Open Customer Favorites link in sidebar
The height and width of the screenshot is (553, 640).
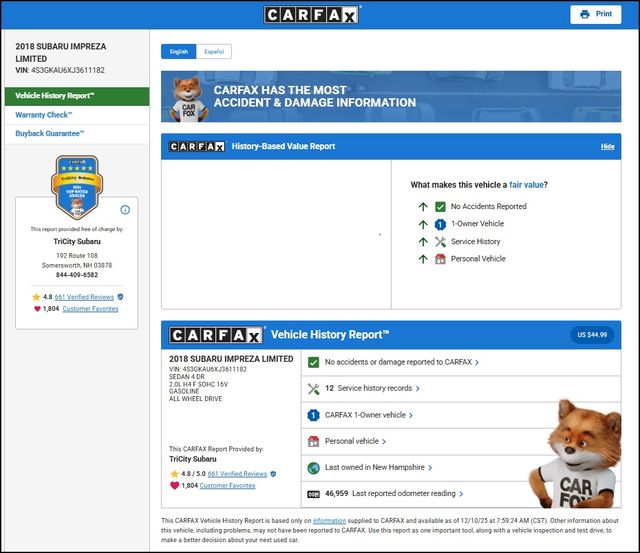click(x=90, y=309)
